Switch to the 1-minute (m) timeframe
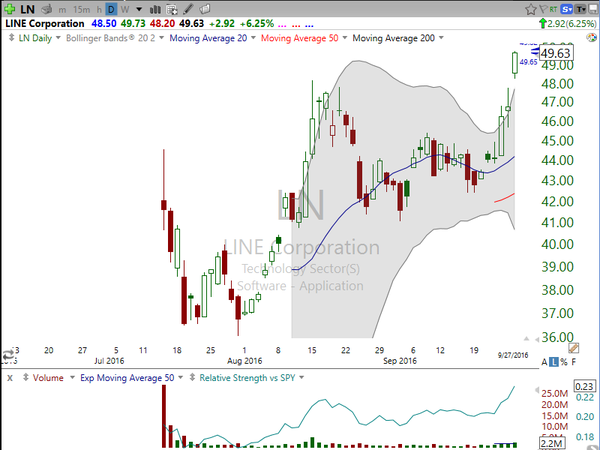 pos(62,10)
